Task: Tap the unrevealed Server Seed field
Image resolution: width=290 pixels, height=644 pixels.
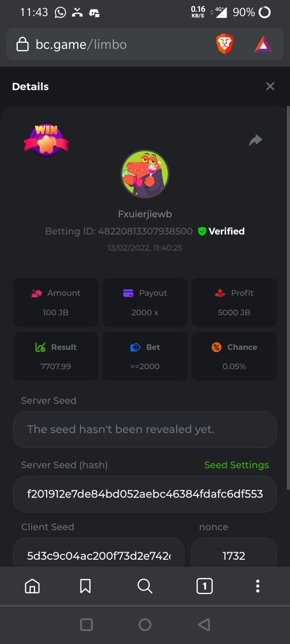Action: 145,429
